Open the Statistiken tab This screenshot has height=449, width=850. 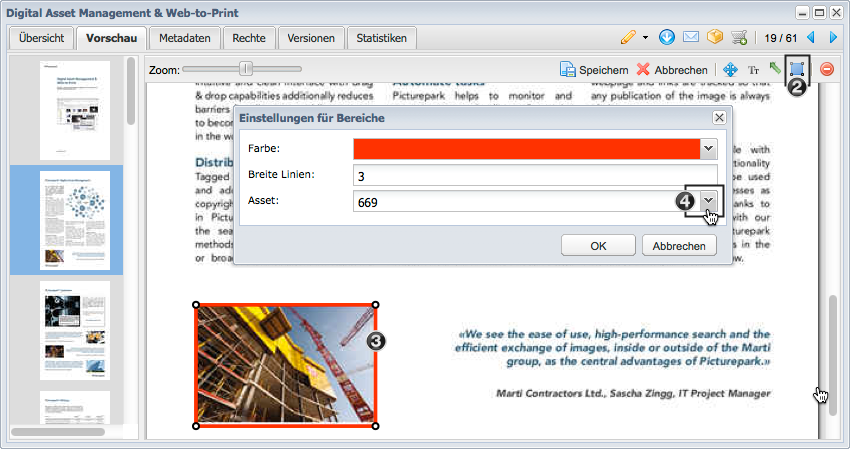click(x=382, y=38)
